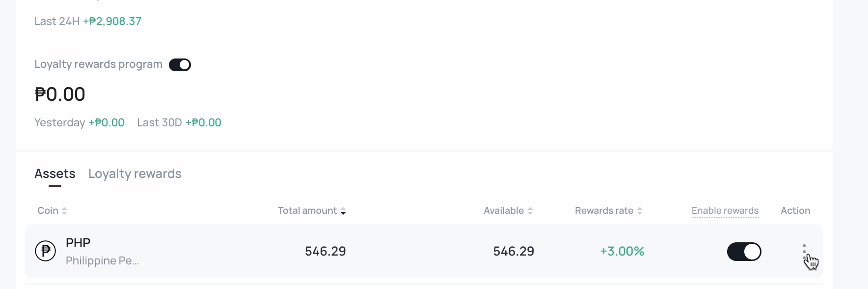The image size is (868, 289).
Task: Select the Assets tab
Action: click(55, 174)
